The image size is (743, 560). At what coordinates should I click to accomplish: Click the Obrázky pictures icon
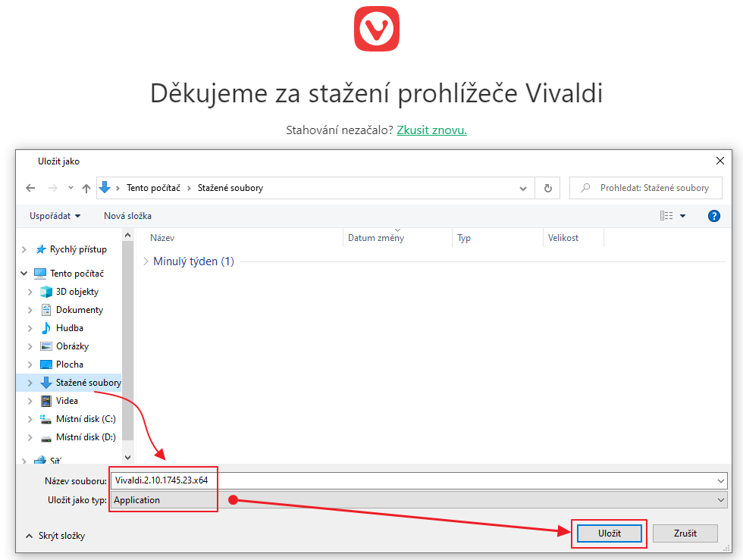46,346
